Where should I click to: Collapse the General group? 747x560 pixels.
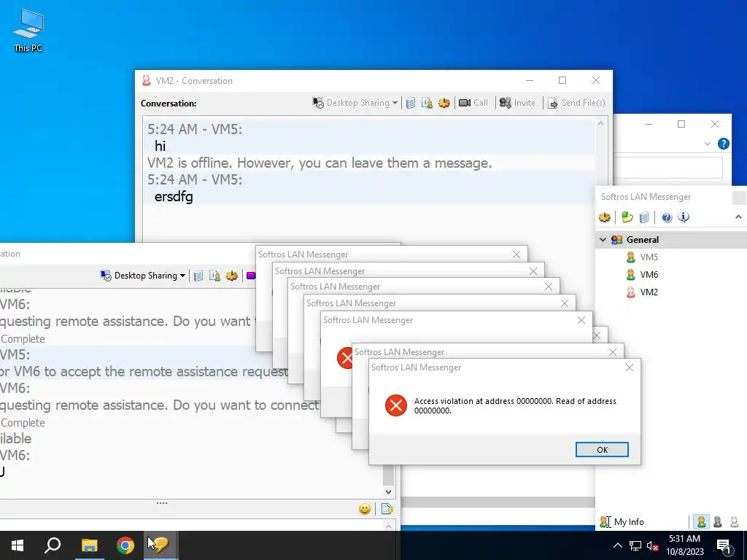pyautogui.click(x=603, y=239)
